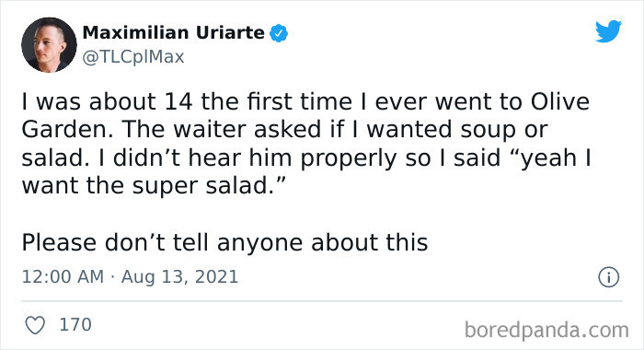644x350 pixels.
Task: Open the @TLCplMax handle link
Action: [133, 57]
